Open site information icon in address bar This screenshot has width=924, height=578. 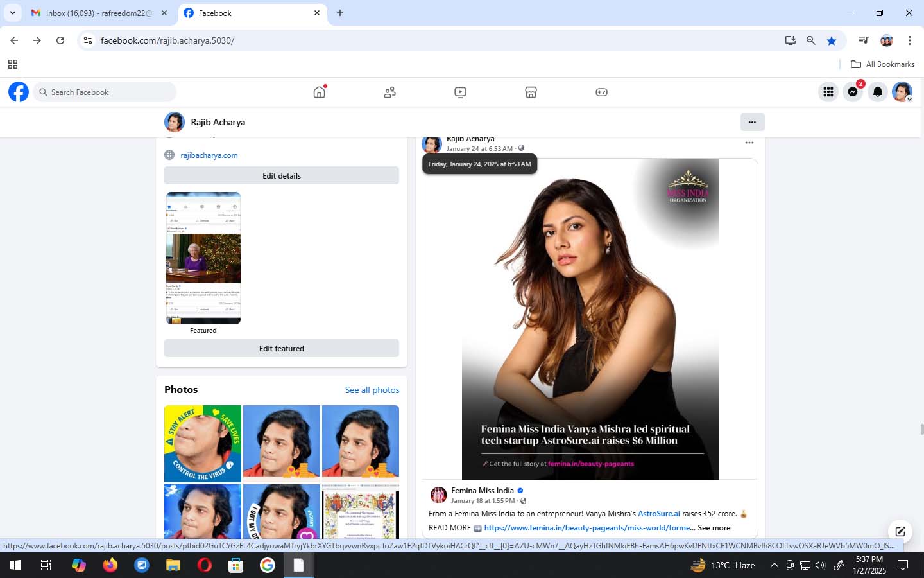(88, 40)
